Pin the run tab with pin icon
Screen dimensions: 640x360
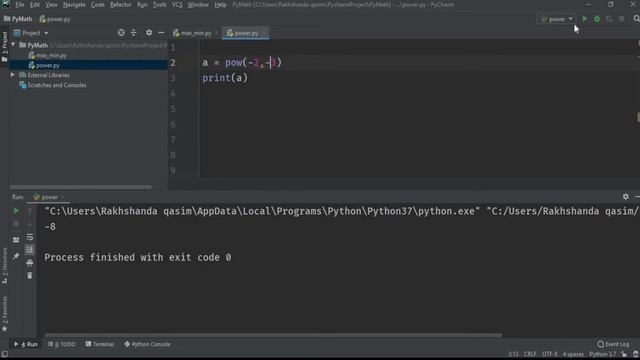coord(16,256)
